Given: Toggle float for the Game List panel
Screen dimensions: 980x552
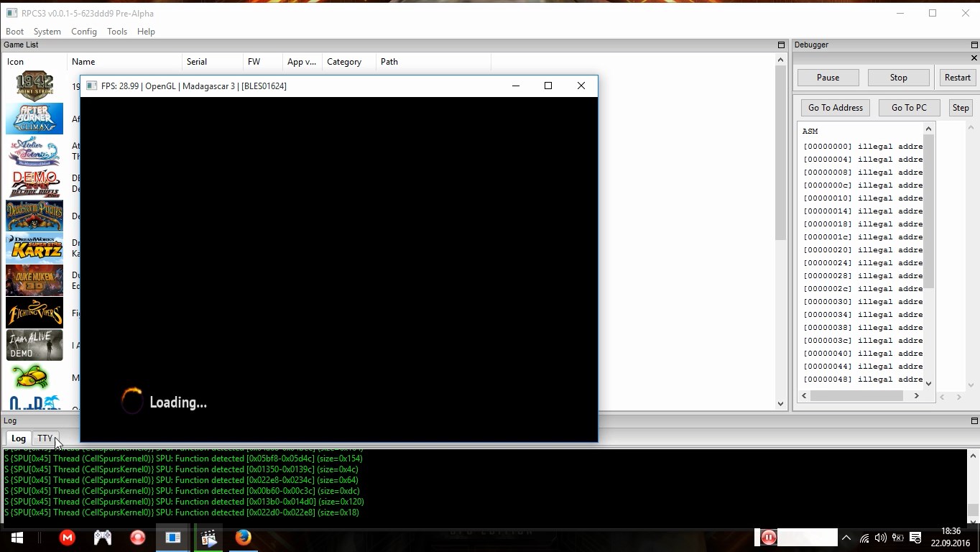Looking at the screenshot, I should 781,45.
